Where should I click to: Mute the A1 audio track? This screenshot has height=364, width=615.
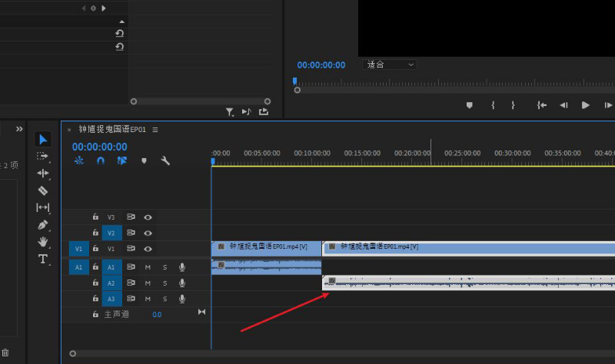click(148, 267)
